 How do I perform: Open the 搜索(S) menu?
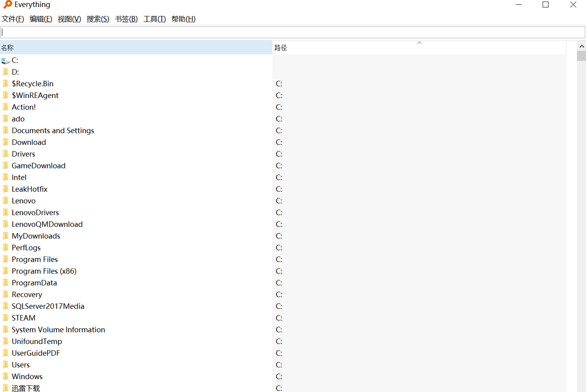(x=98, y=19)
